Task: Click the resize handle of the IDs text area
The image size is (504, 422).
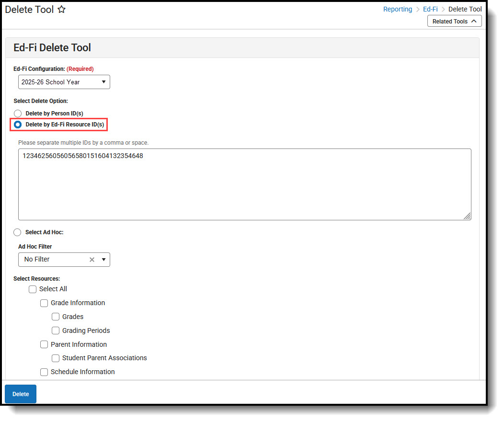Action: (x=467, y=217)
